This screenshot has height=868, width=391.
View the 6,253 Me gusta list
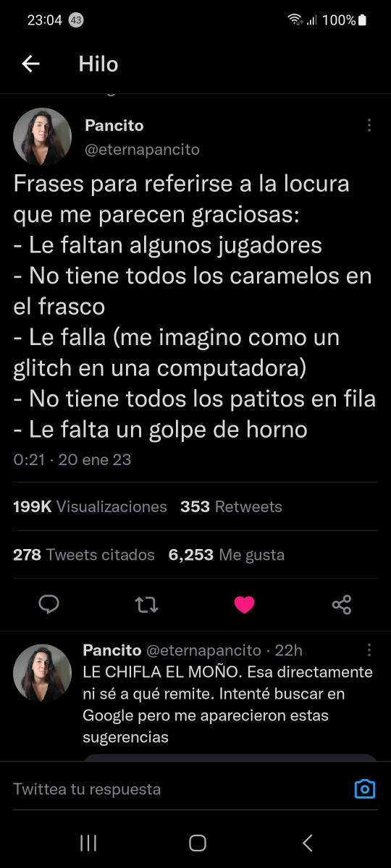[227, 555]
